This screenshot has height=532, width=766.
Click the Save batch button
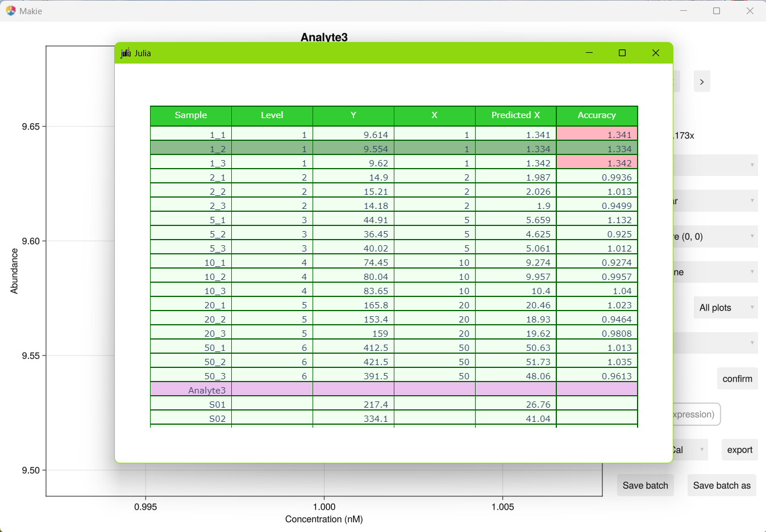tap(646, 485)
